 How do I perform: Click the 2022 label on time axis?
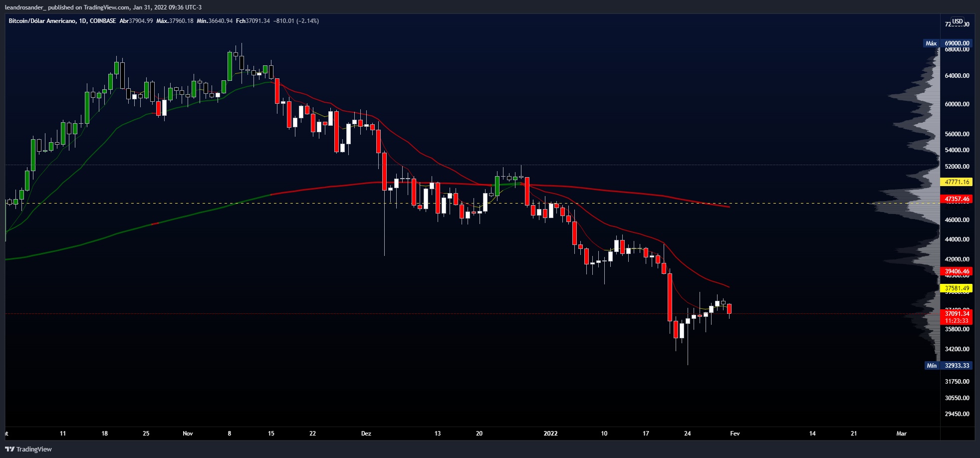tap(550, 434)
